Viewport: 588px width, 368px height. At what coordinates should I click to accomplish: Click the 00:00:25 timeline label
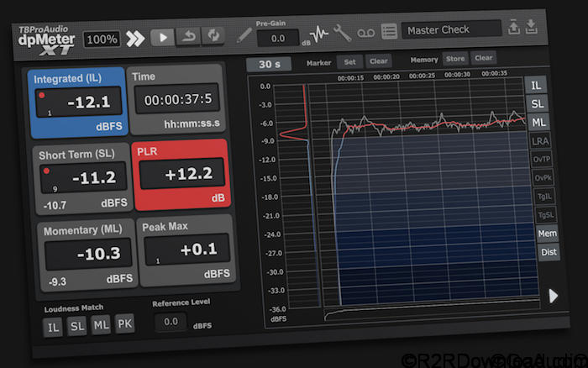(422, 76)
